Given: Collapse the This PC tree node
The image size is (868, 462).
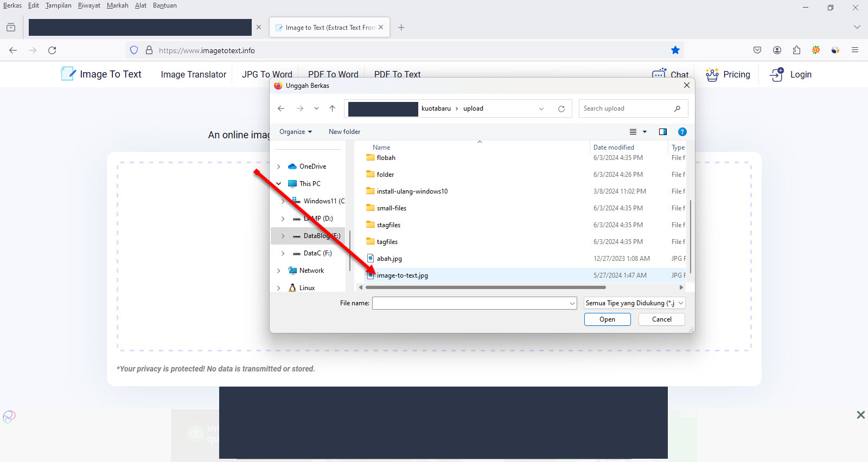Looking at the screenshot, I should (x=279, y=184).
